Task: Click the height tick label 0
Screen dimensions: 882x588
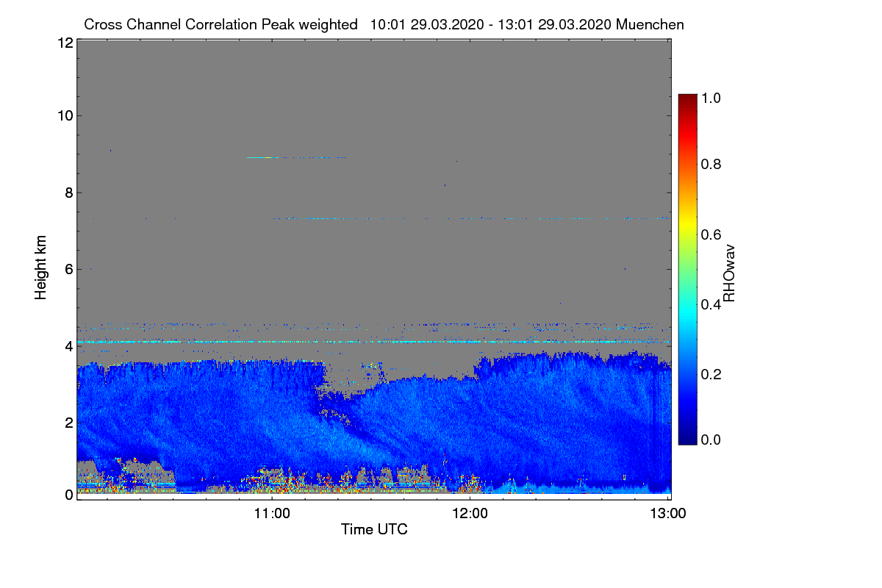Action: point(68,495)
